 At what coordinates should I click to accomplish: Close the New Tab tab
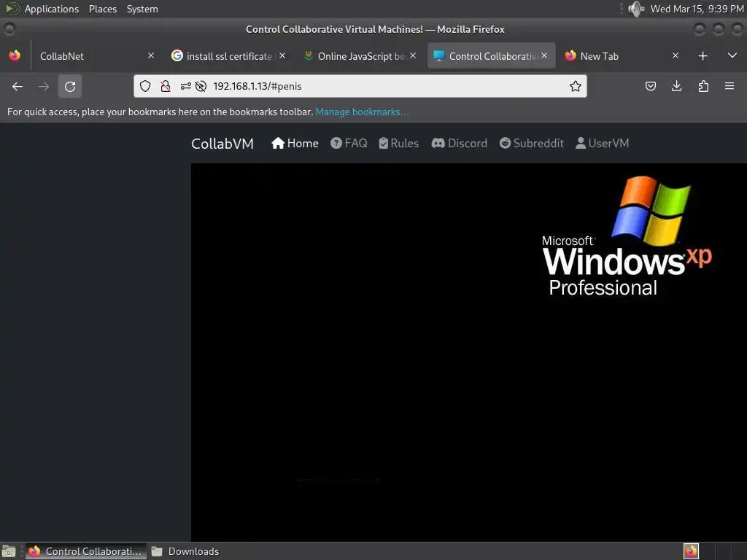click(675, 55)
